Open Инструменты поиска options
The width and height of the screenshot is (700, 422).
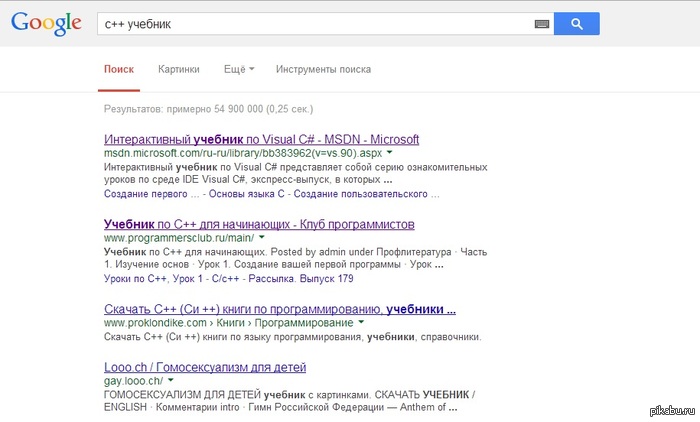pyautogui.click(x=323, y=70)
